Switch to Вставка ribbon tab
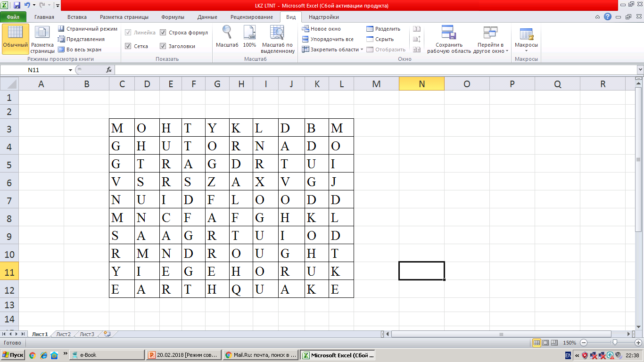The height and width of the screenshot is (362, 644). tap(77, 17)
